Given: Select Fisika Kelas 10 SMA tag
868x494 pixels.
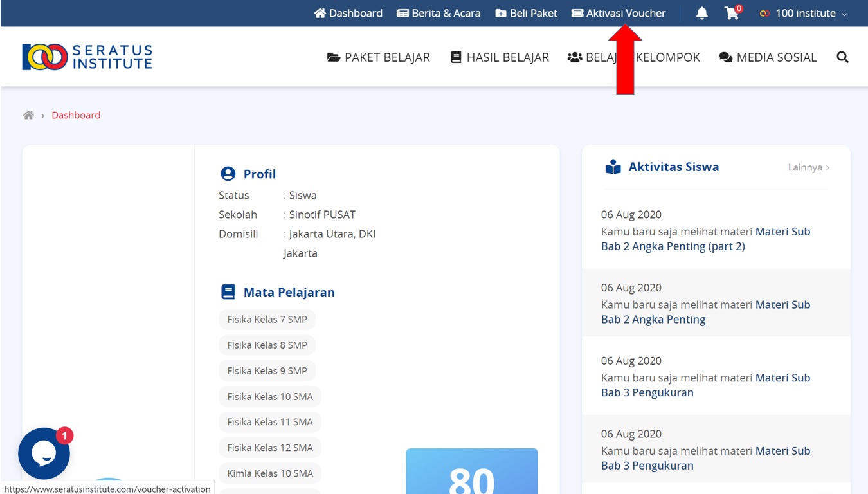Looking at the screenshot, I should pyautogui.click(x=270, y=397).
